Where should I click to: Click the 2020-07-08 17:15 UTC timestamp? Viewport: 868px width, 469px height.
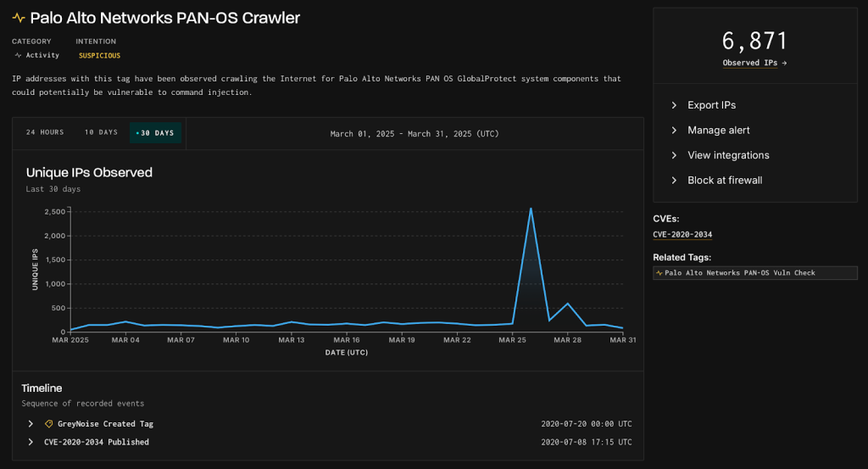(x=587, y=442)
